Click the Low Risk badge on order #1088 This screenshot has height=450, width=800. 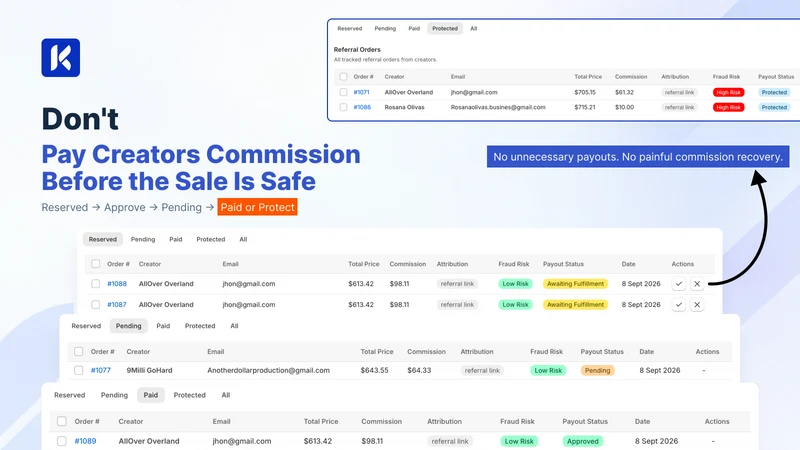[x=515, y=284]
